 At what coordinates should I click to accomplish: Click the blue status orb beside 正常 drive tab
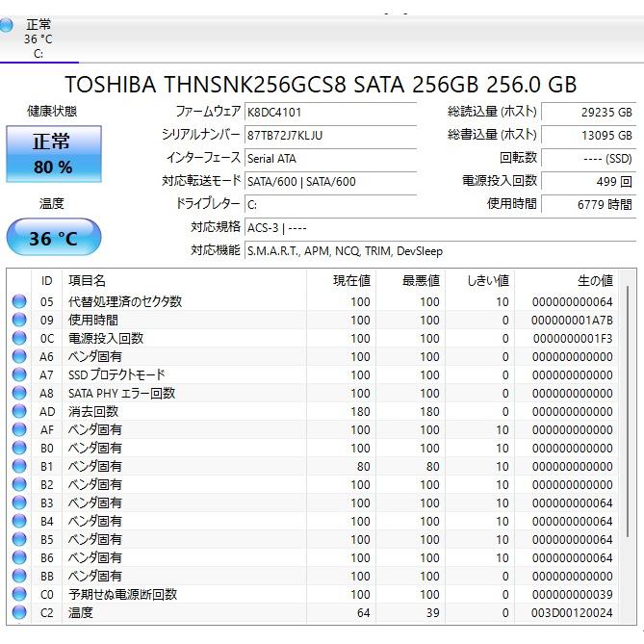[6, 25]
